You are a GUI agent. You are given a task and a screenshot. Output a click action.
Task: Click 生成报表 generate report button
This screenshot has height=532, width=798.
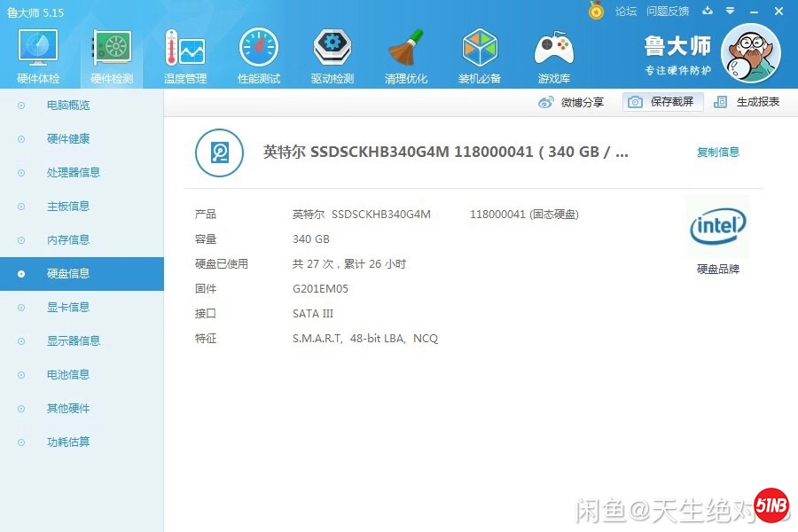747,102
